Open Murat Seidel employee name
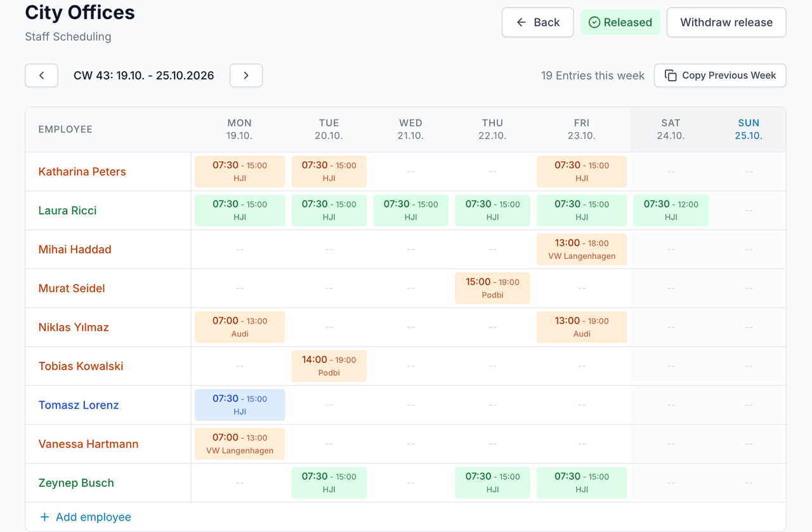Screen dimensions: 812x532 72,288
